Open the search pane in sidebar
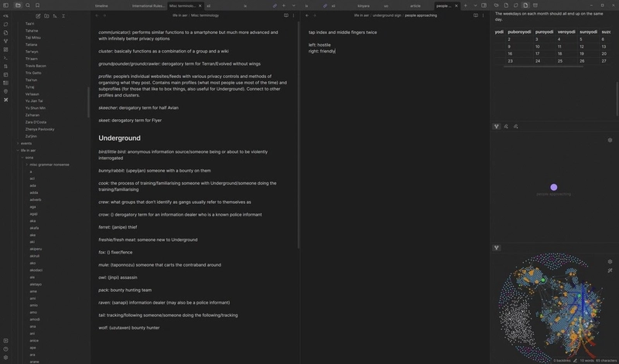Viewport: 619px width, 364px height. pos(28,5)
